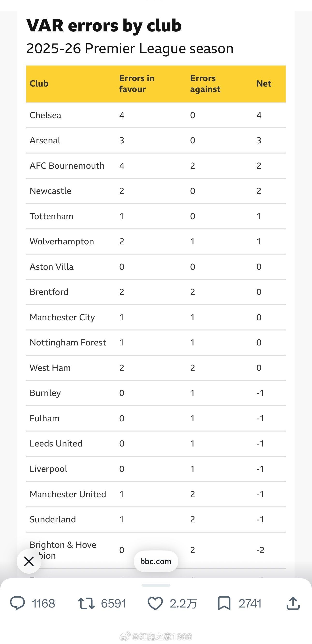312x644 pixels.
Task: Tap the repost arrows icon
Action: [x=86, y=603]
